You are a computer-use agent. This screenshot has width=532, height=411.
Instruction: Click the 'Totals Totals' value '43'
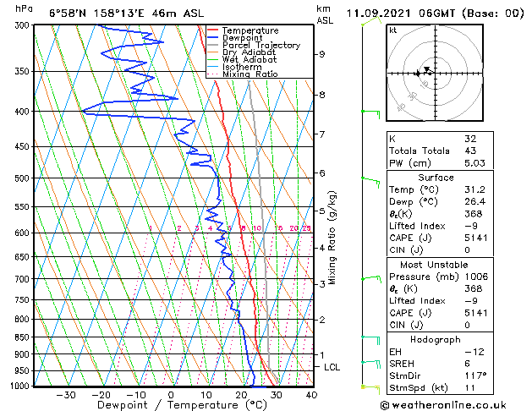(x=470, y=151)
